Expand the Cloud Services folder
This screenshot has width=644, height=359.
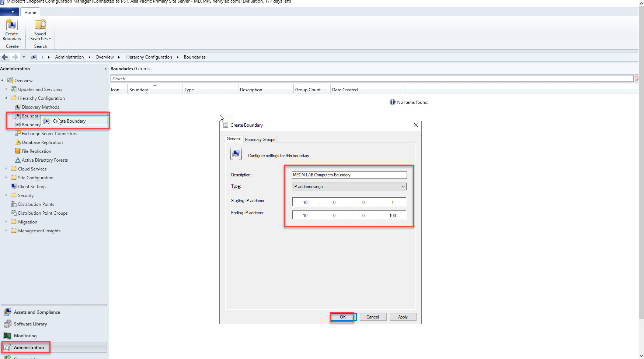click(6, 169)
